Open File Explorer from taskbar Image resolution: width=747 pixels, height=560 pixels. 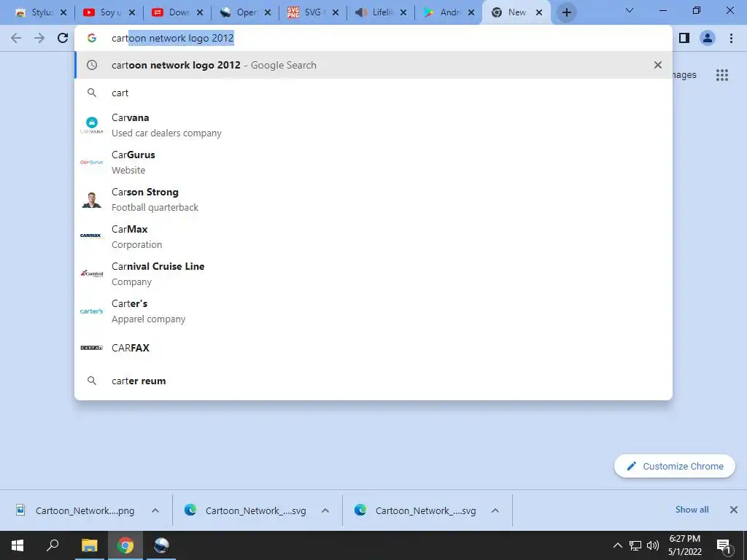89,545
